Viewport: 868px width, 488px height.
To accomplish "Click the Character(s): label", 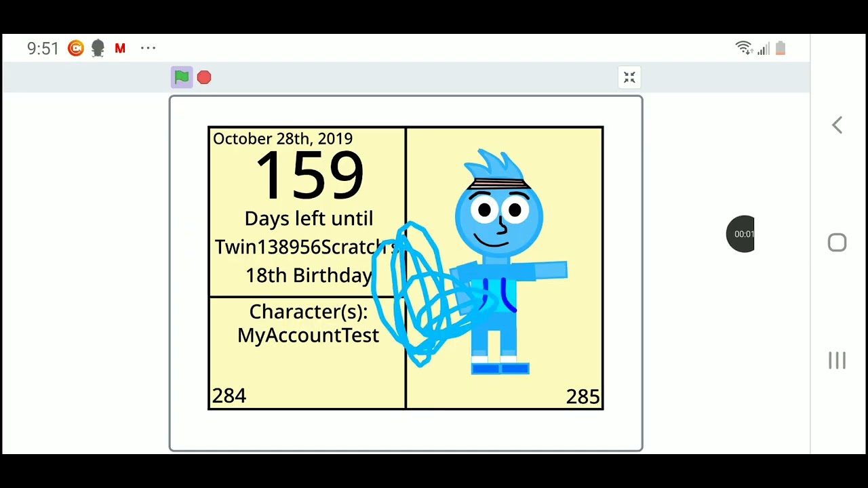I will click(309, 312).
